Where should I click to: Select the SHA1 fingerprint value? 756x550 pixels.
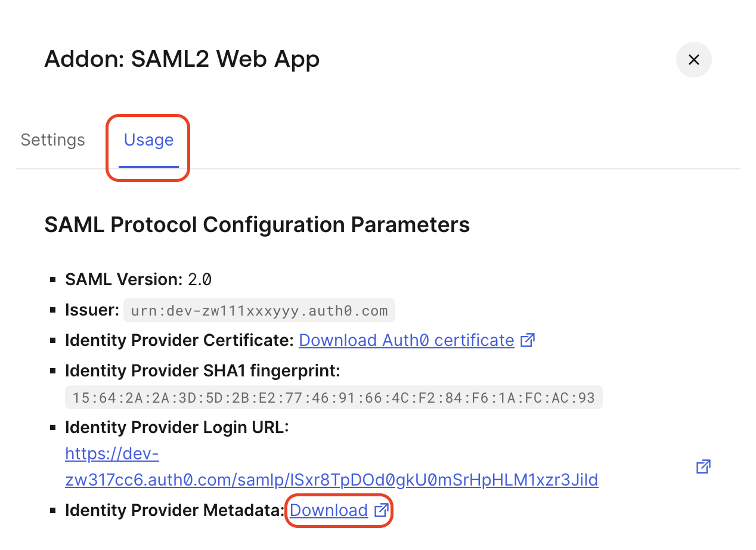pyautogui.click(x=333, y=397)
